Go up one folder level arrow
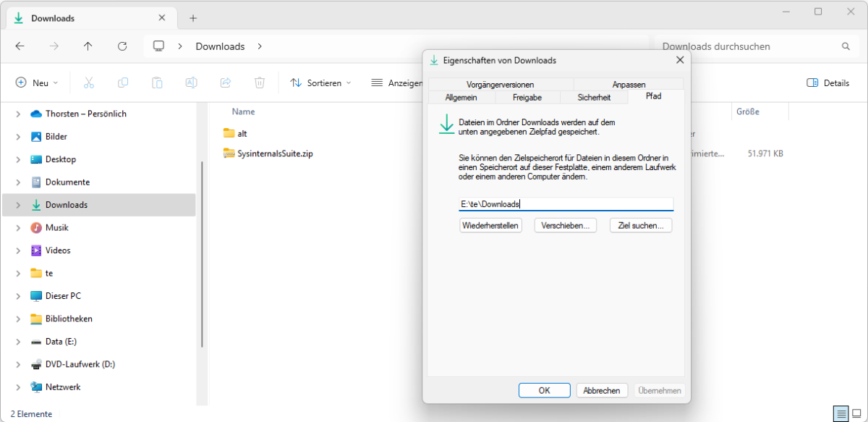 [88, 46]
